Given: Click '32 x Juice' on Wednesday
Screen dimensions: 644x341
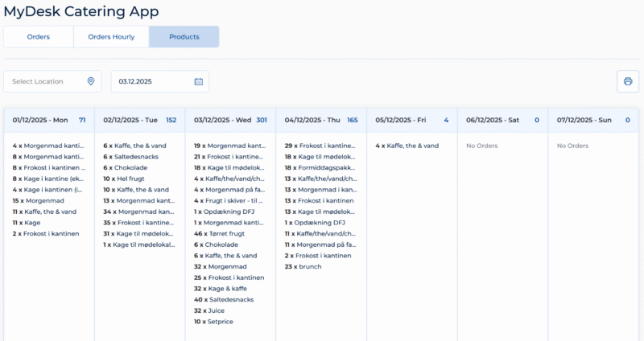Looking at the screenshot, I should coord(209,311).
